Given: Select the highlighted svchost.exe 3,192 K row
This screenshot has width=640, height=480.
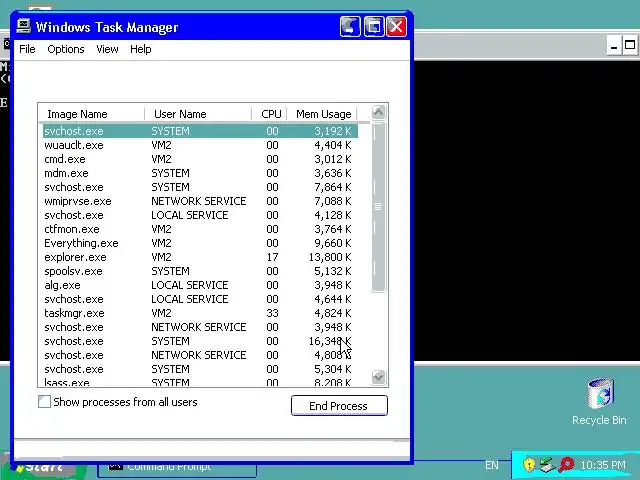Looking at the screenshot, I should click(x=200, y=131).
